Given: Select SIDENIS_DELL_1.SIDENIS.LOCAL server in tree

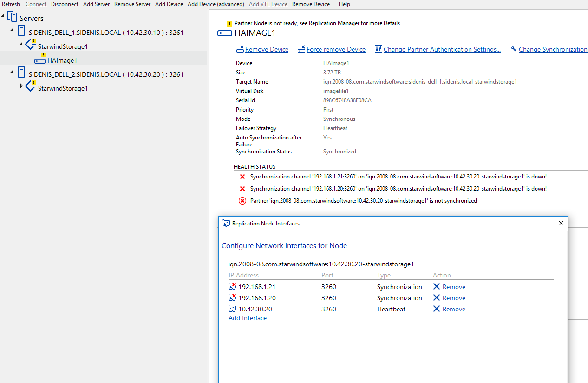Looking at the screenshot, I should point(106,33).
